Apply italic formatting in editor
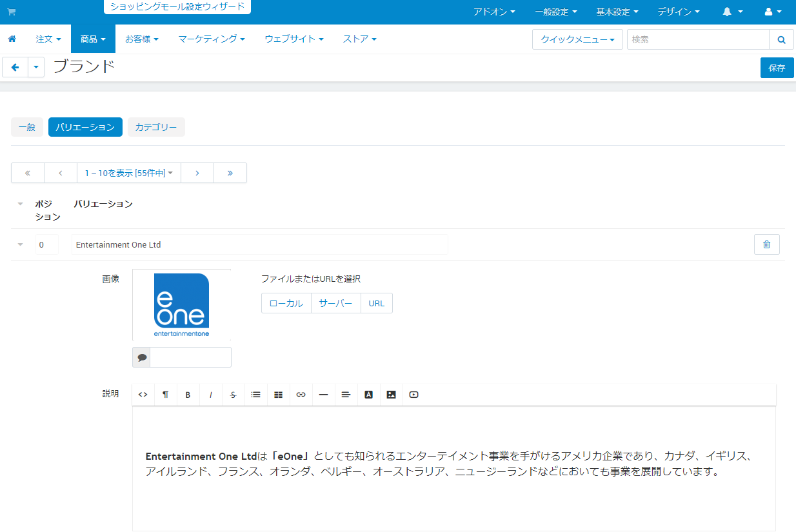This screenshot has width=796, height=532. click(211, 395)
